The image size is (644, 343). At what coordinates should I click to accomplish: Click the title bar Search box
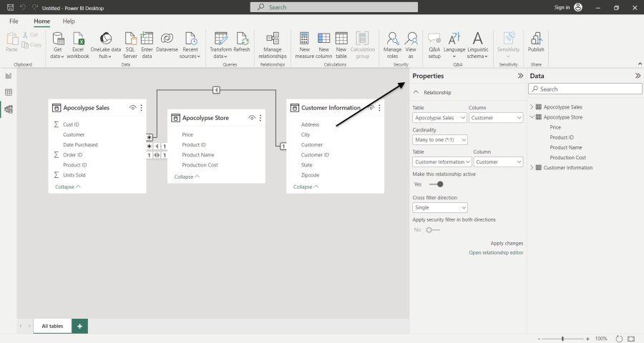point(334,7)
